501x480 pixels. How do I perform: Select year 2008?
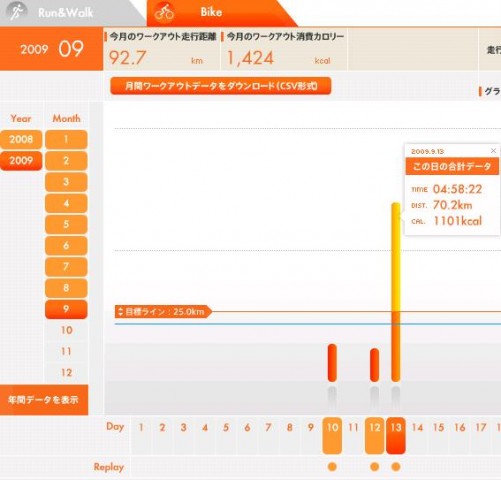pyautogui.click(x=21, y=139)
